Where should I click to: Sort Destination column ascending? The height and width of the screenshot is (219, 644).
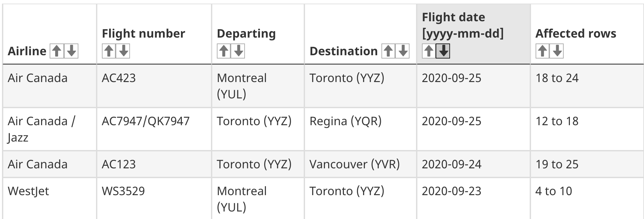pyautogui.click(x=388, y=51)
